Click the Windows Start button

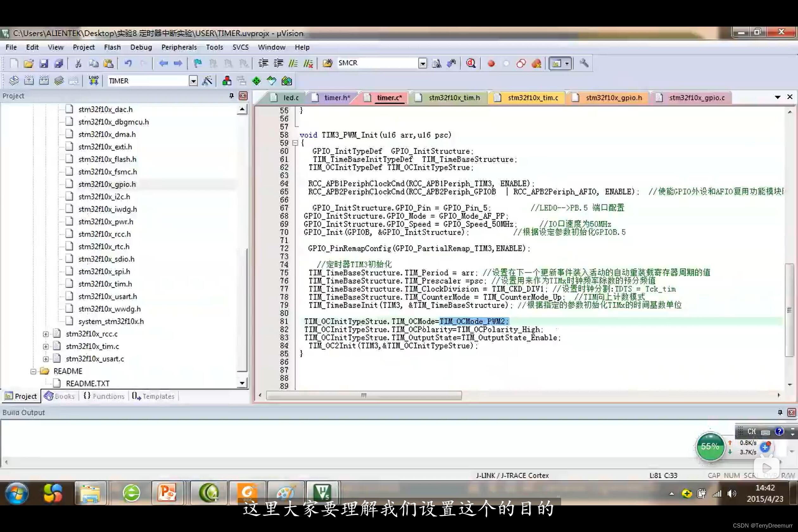click(16, 494)
